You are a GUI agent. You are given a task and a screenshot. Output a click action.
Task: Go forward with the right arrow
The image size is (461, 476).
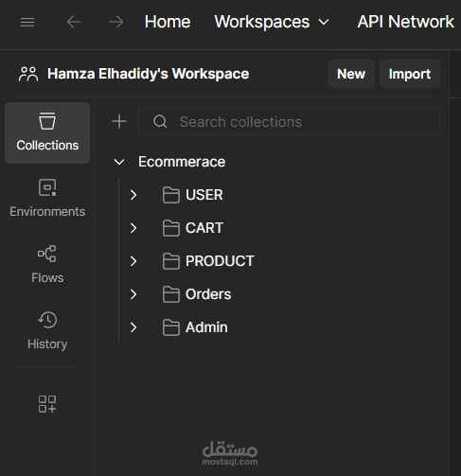pyautogui.click(x=116, y=22)
